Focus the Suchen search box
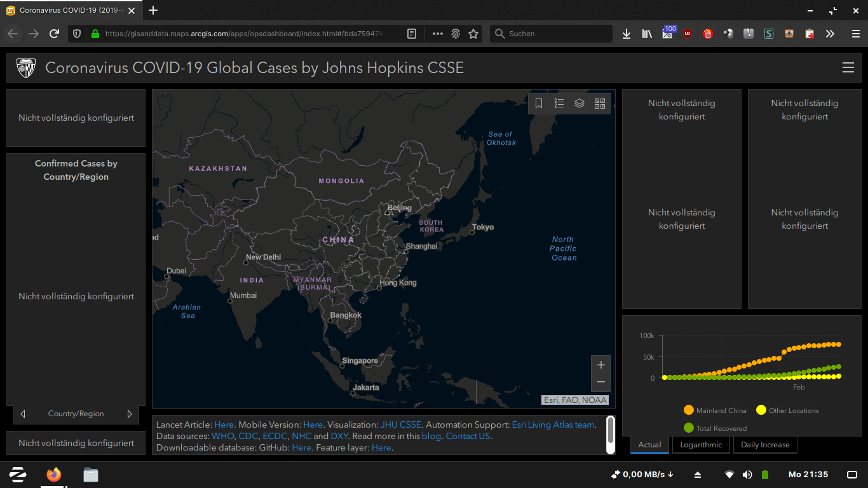The width and height of the screenshot is (868, 488). pos(551,34)
